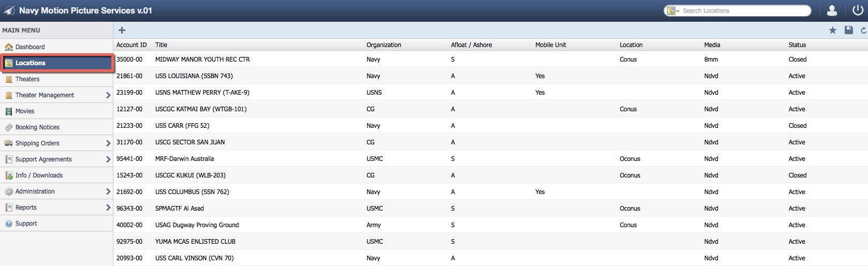
Task: Sort by the Organization column header
Action: [384, 45]
